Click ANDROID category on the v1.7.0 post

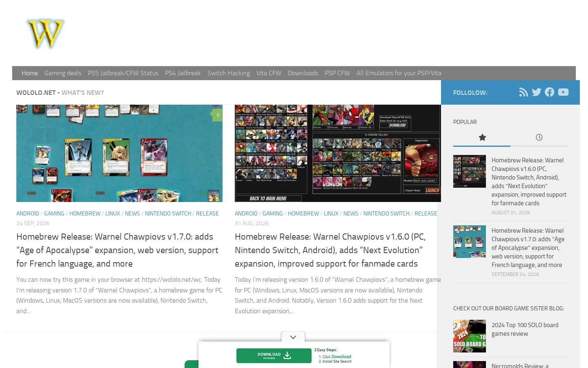pos(28,213)
